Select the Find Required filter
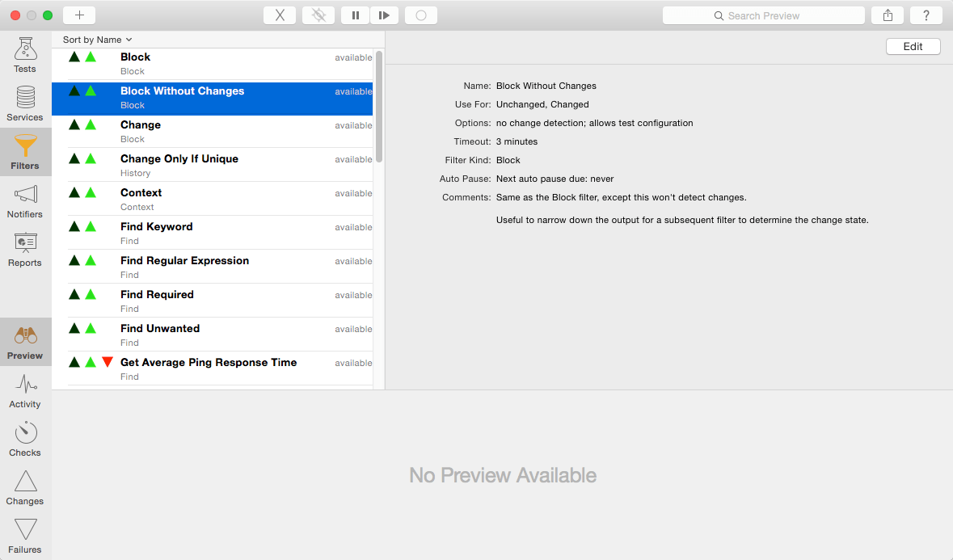Viewport: 953px width, 560px height. (x=212, y=302)
